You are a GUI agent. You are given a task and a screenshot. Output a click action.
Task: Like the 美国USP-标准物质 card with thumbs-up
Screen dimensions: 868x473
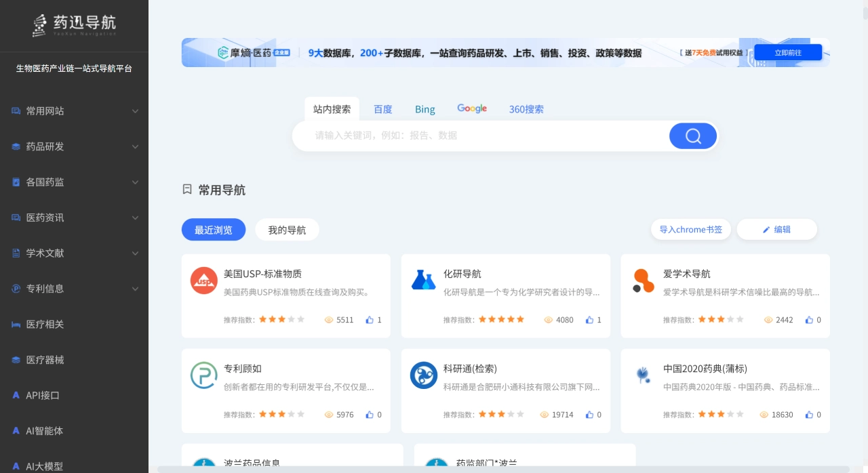click(x=370, y=320)
